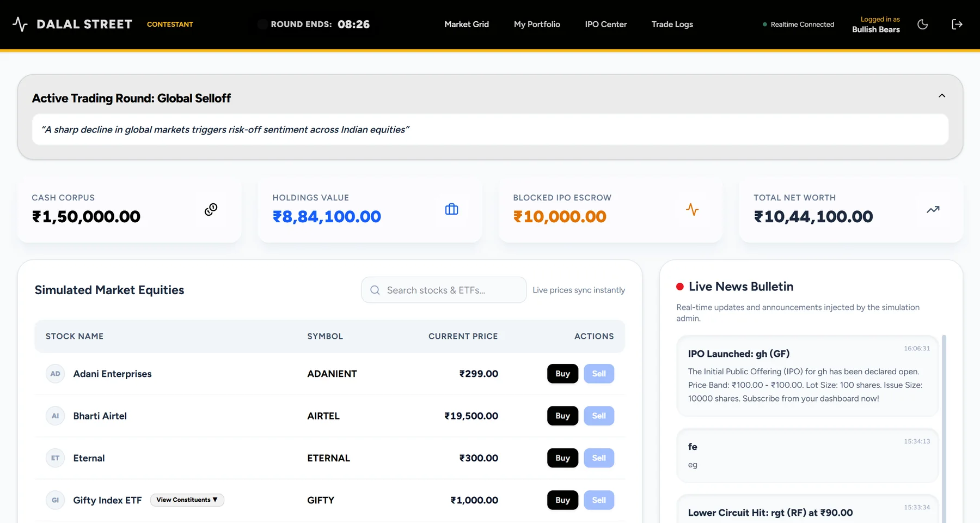Click the CONTESTANT role label
This screenshot has width=980, height=523.
(x=170, y=24)
